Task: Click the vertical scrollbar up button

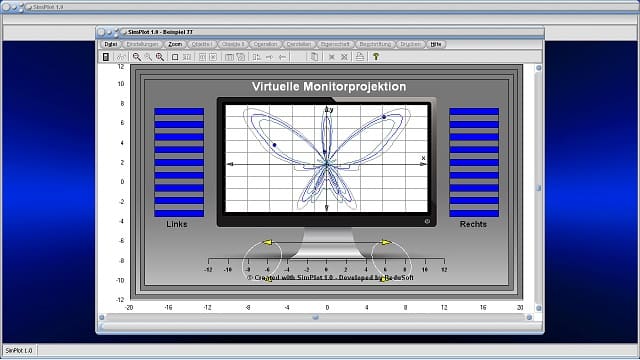Action: [538, 68]
